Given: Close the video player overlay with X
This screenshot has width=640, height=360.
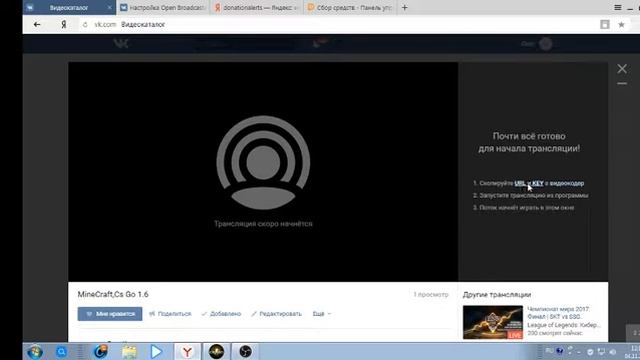Looking at the screenshot, I should point(622,69).
